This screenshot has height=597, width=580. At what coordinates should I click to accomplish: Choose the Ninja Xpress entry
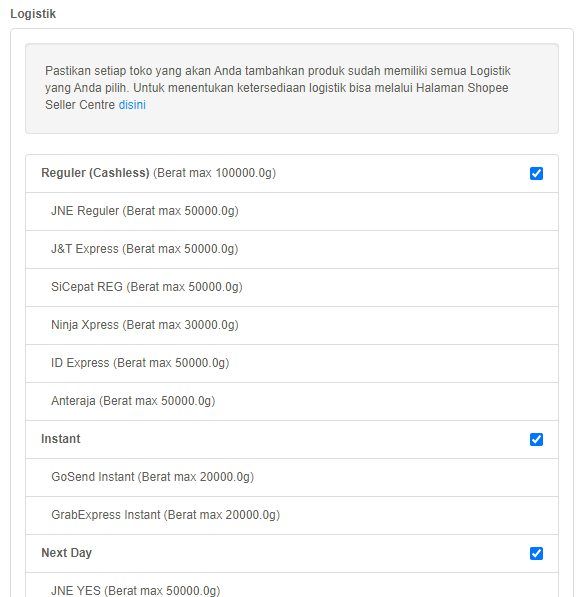[x=292, y=326]
